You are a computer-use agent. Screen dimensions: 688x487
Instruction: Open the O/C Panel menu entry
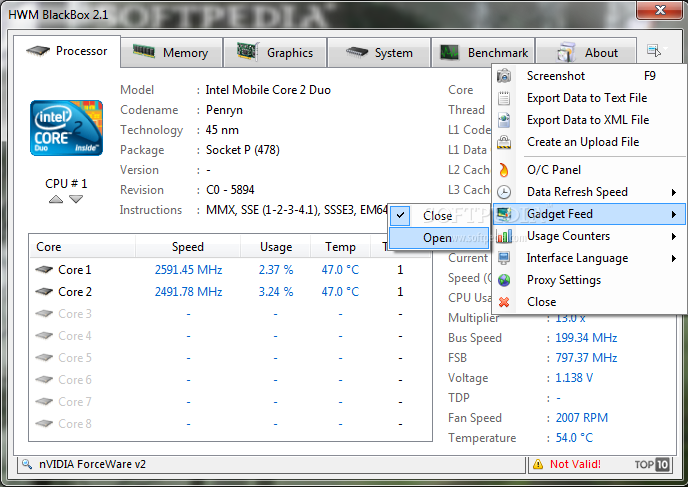tap(590, 170)
